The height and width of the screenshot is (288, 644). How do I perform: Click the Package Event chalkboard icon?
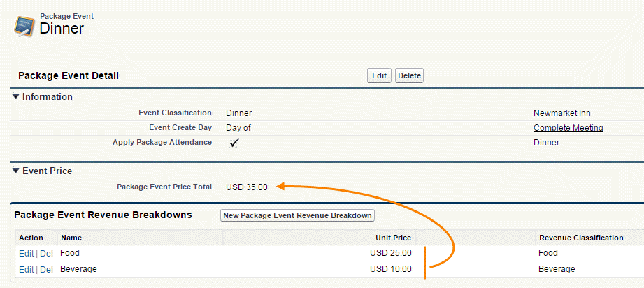tap(24, 26)
